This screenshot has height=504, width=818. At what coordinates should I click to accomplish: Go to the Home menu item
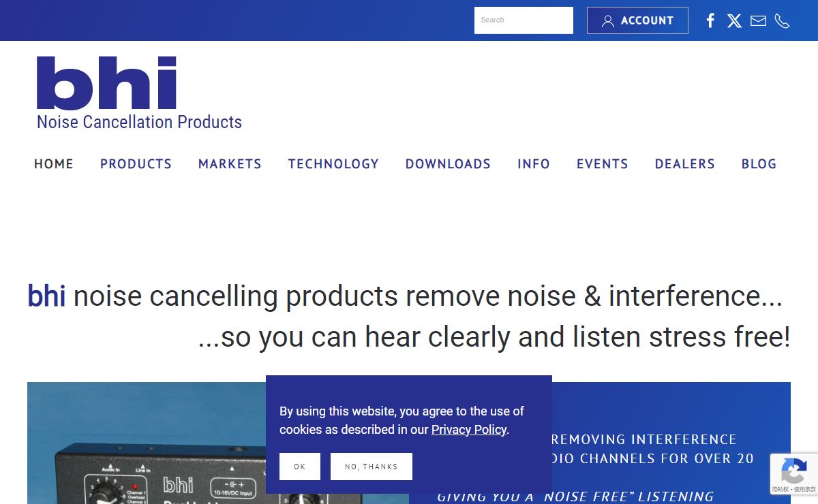54,163
